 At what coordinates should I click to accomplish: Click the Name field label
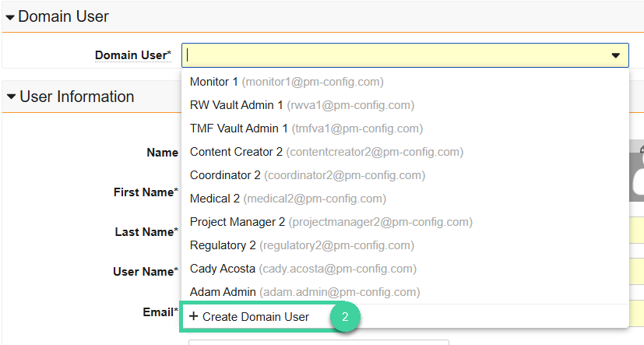(x=162, y=153)
